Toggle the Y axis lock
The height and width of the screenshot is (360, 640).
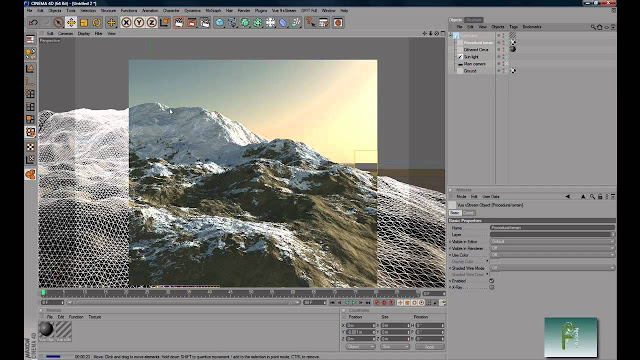pyautogui.click(x=139, y=23)
